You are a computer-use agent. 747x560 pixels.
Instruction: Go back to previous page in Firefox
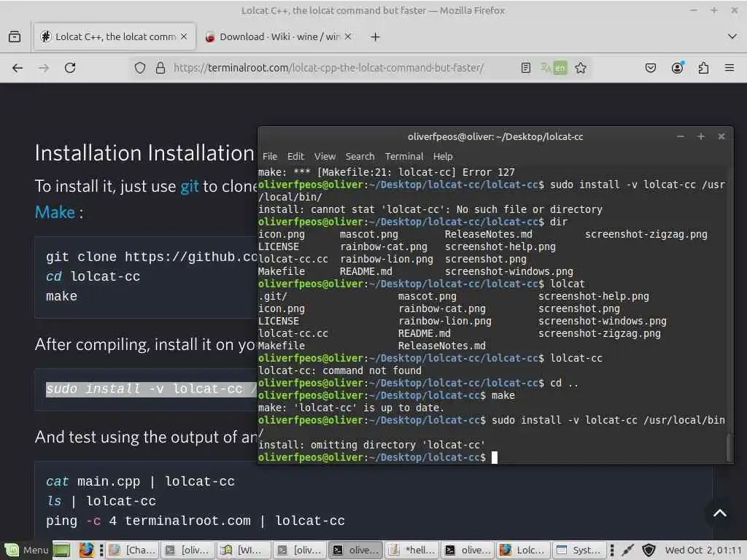click(18, 68)
